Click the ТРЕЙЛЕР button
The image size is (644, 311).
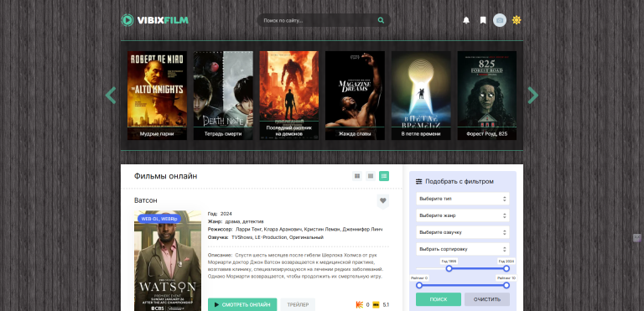[298, 305]
